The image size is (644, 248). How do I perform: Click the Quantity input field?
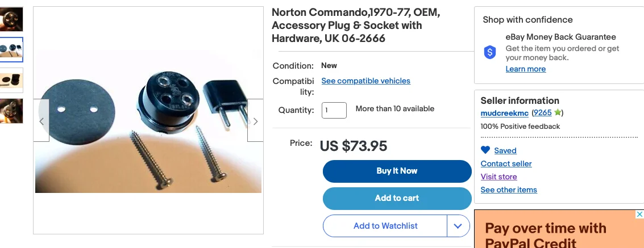[x=334, y=110]
